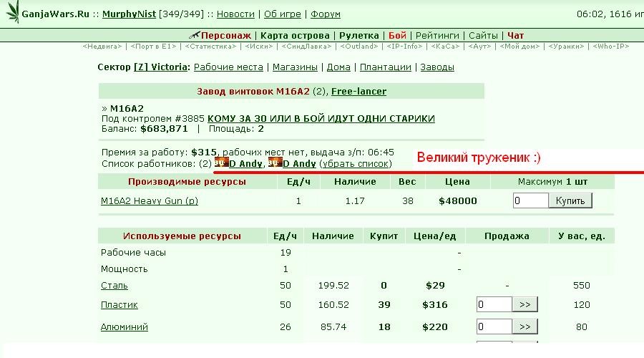Click the <IP-Info> shortcut link
Image resolution: width=644 pixels, height=358 pixels.
[x=404, y=47]
